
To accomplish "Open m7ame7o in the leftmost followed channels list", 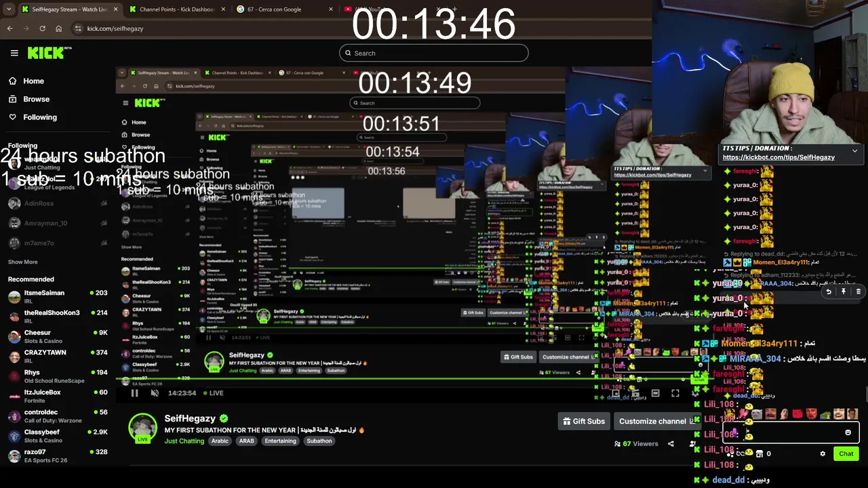I will point(58,243).
